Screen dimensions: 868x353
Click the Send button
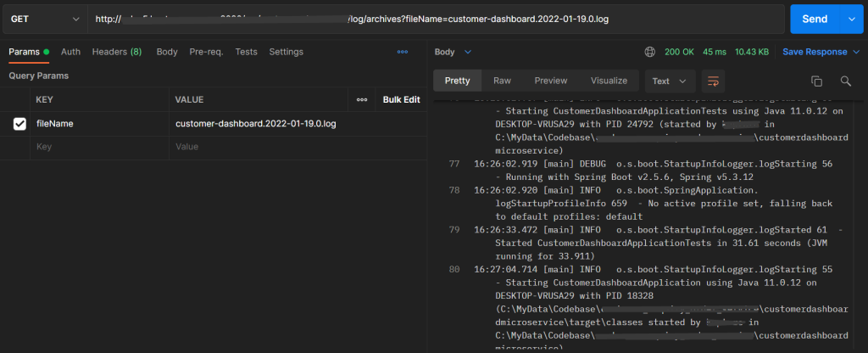(x=814, y=19)
